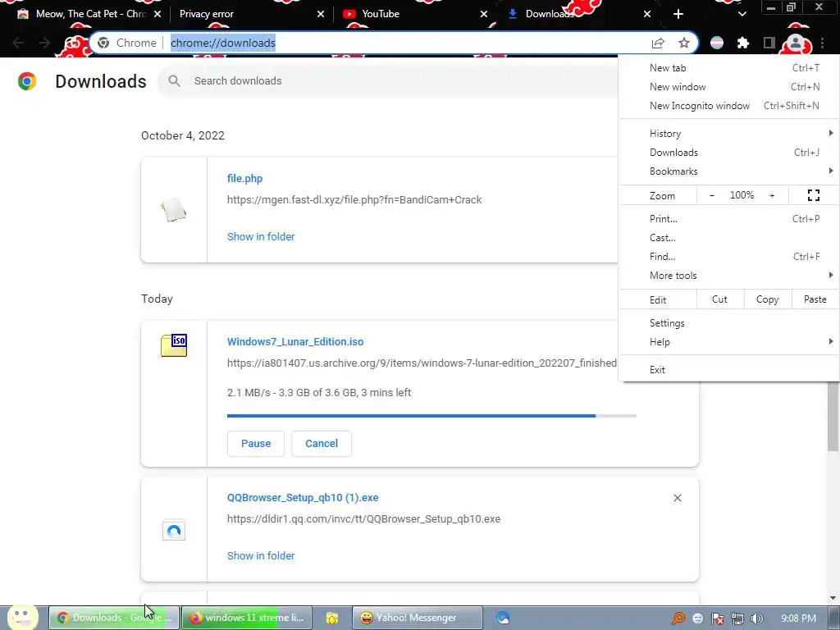Select New Incognito window menu item
Screen dimensions: 840x630
click(x=729, y=106)
